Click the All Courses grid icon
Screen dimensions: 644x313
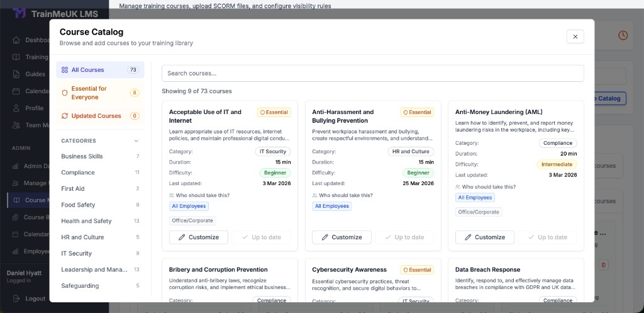(x=65, y=70)
